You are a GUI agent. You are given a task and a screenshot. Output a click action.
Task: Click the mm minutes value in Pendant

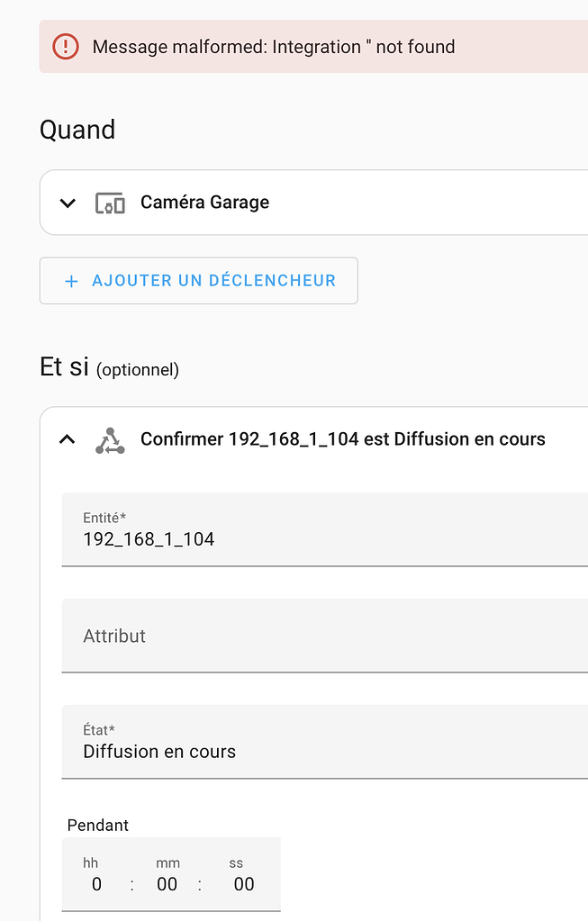(x=167, y=884)
